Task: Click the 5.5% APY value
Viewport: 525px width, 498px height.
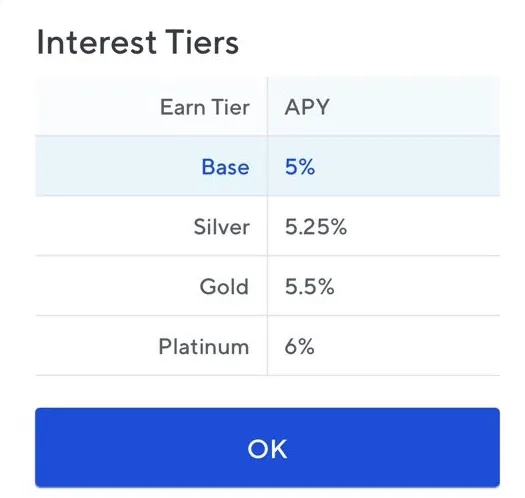Action: (309, 287)
